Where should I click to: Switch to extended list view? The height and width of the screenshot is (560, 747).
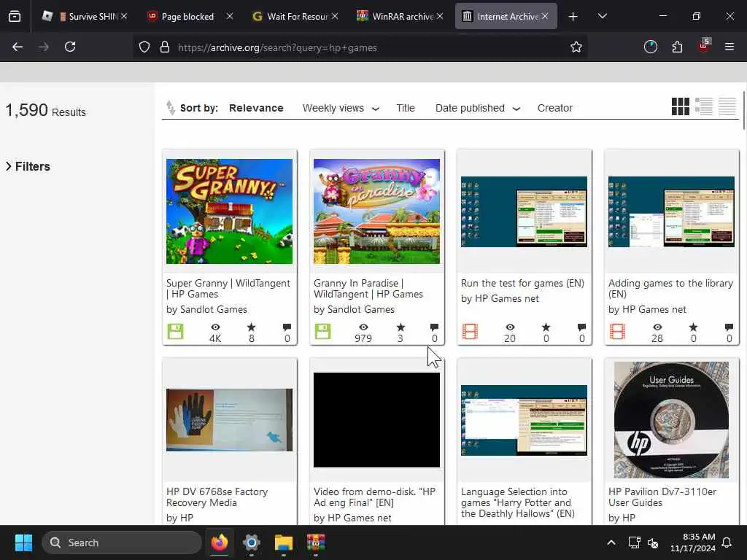(x=704, y=106)
